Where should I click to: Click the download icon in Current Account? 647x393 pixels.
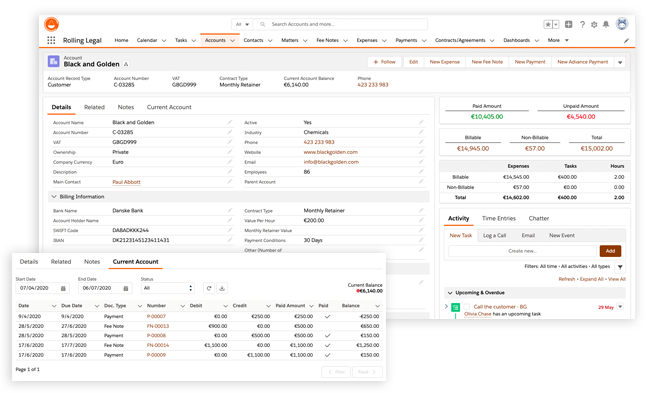tap(222, 288)
